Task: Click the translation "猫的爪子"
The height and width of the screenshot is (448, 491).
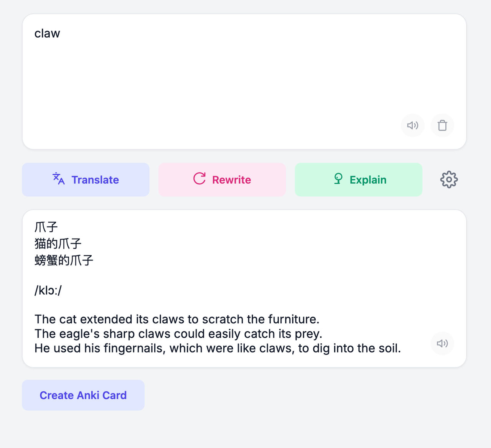Action: [58, 244]
